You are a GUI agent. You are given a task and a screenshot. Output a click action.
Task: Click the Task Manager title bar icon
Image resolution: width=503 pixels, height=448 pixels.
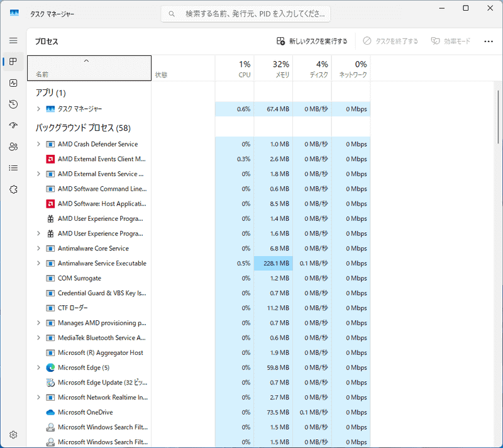pyautogui.click(x=14, y=13)
